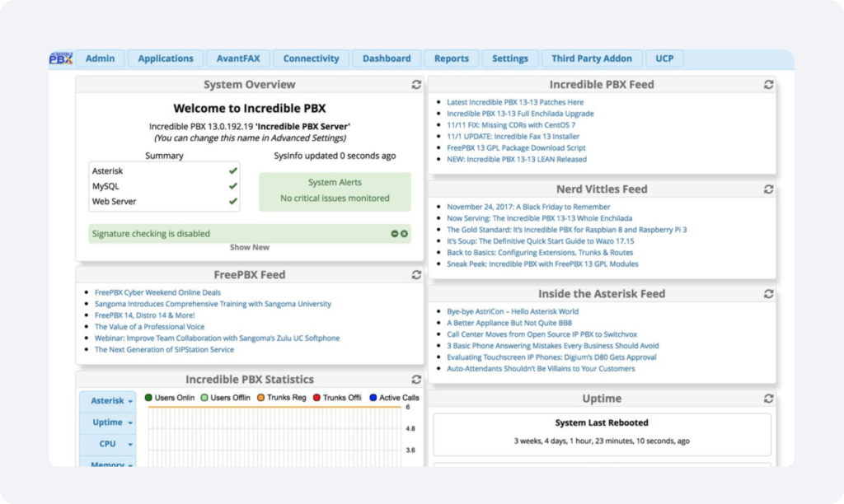Image resolution: width=844 pixels, height=504 pixels.
Task: Refresh the System Overview panel
Action: coord(416,85)
